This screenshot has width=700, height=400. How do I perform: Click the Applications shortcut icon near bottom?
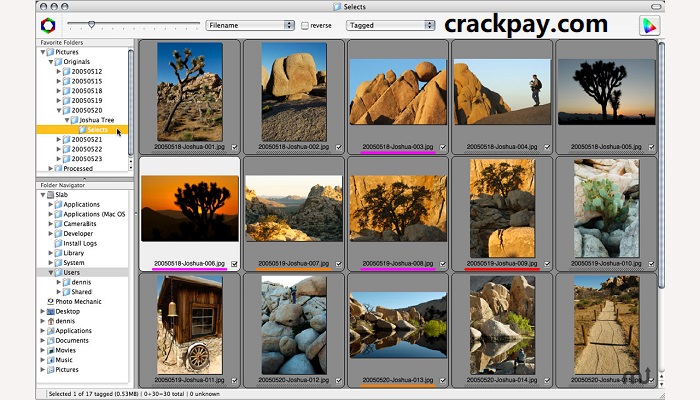click(x=50, y=331)
